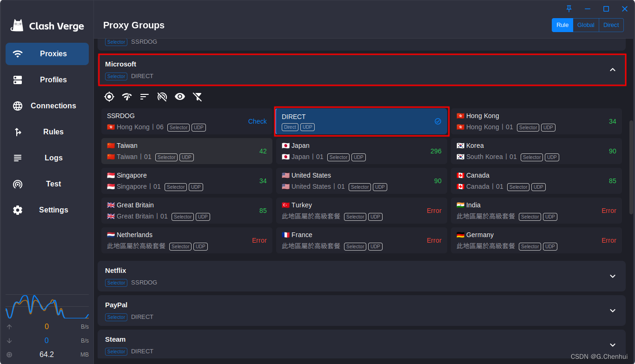The height and width of the screenshot is (364, 635).
Task: Click the lines icon beside Logs
Action: click(x=18, y=158)
